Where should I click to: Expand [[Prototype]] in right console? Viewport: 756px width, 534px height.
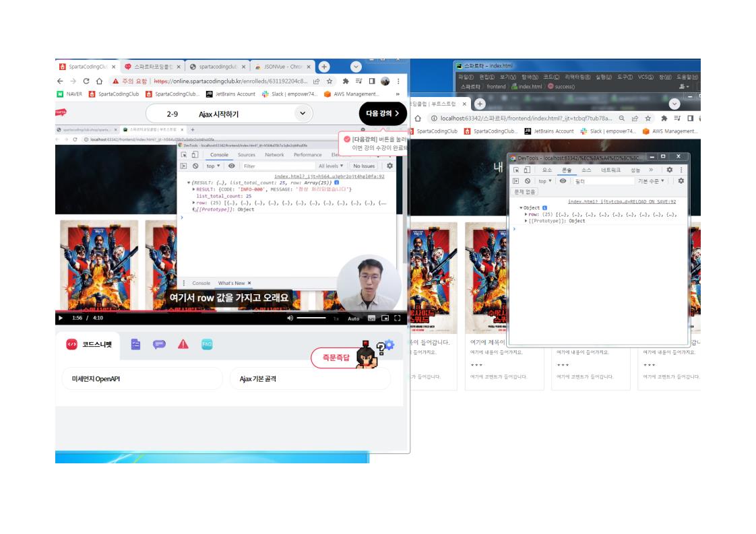point(526,221)
